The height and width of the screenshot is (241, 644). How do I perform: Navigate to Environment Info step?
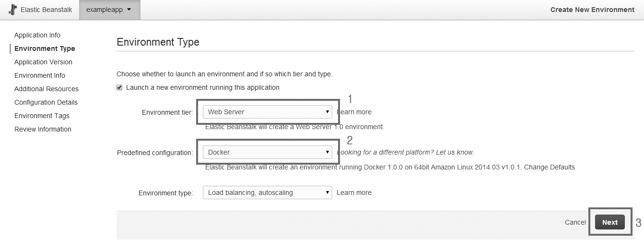click(40, 75)
